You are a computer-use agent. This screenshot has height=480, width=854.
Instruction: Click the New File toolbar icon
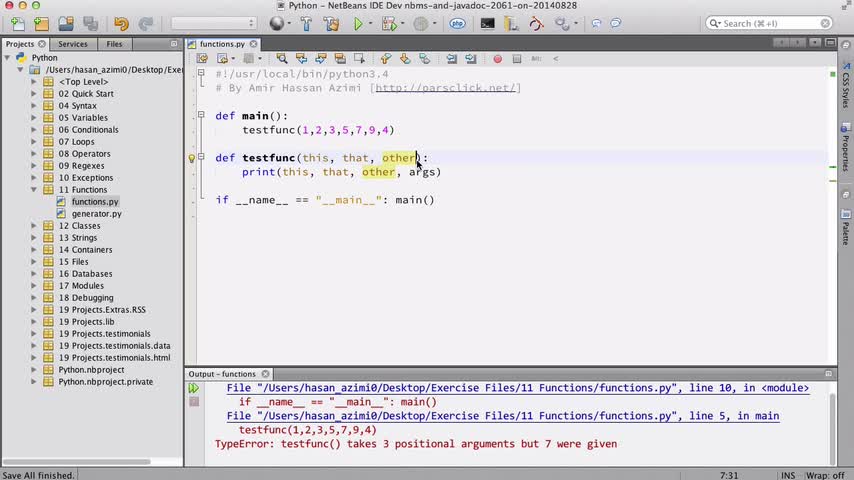click(x=17, y=23)
